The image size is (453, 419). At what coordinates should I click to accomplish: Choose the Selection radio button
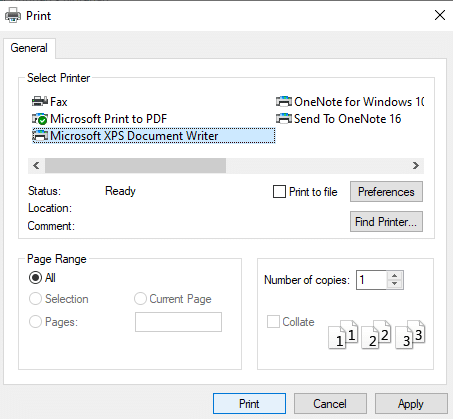pos(35,299)
